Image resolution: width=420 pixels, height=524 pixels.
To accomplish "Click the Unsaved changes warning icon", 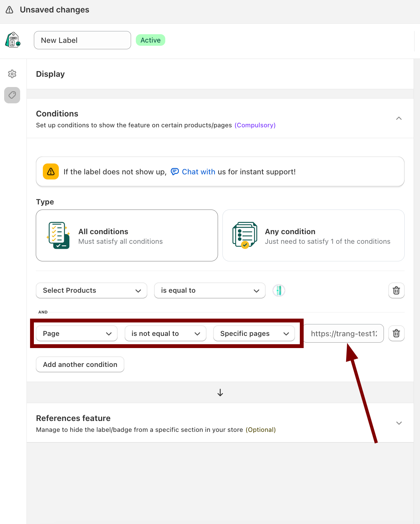I will [10, 10].
